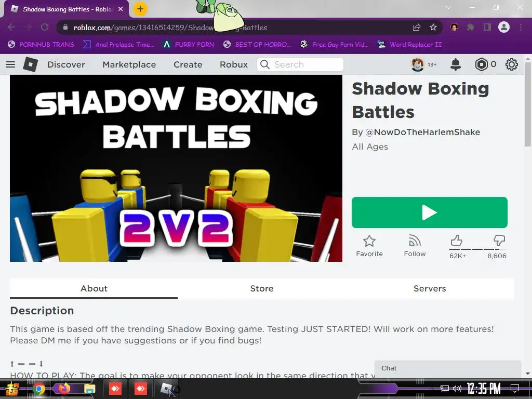
Task: Click the taskbar volume icon
Action: click(x=457, y=389)
